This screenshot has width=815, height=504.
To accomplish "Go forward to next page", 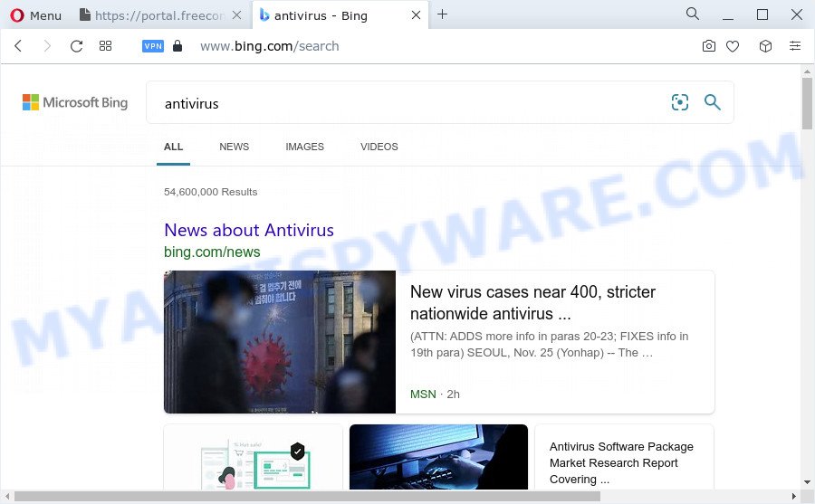I will (47, 46).
